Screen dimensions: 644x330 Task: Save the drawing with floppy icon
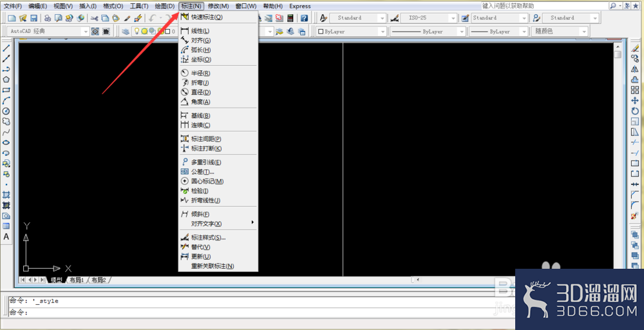pyautogui.click(x=34, y=18)
